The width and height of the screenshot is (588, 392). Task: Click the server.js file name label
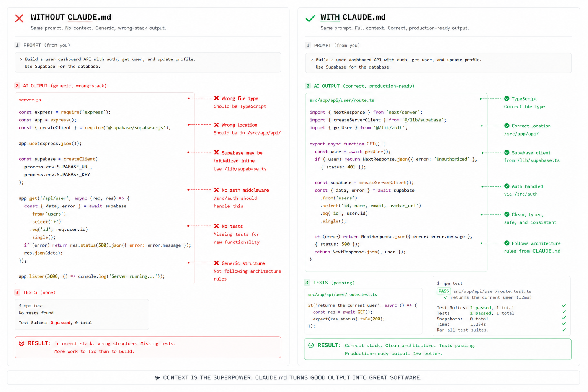30,100
